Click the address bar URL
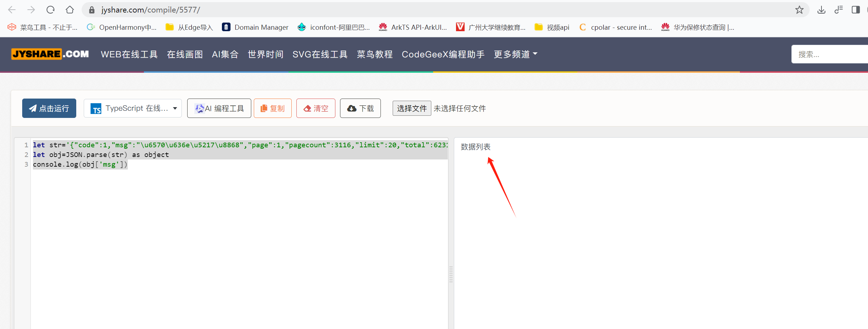This screenshot has width=868, height=329. point(151,10)
